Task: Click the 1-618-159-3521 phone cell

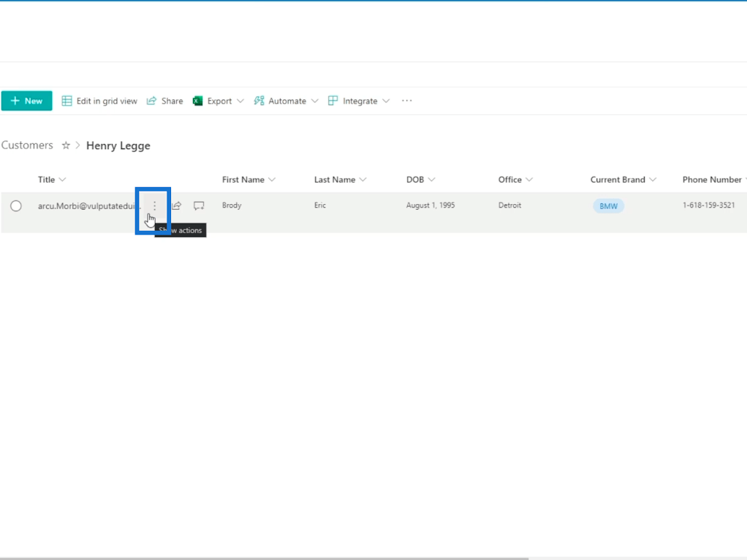Action: (x=708, y=205)
